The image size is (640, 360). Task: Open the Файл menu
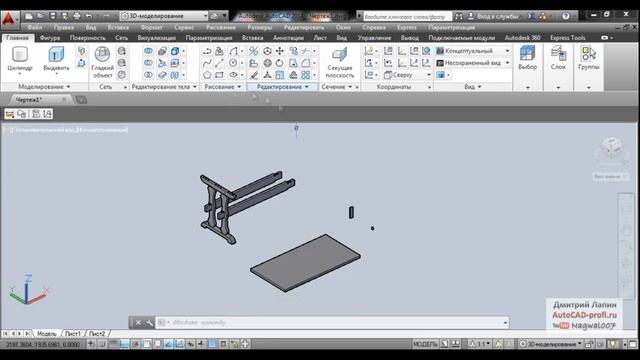pyautogui.click(x=35, y=27)
